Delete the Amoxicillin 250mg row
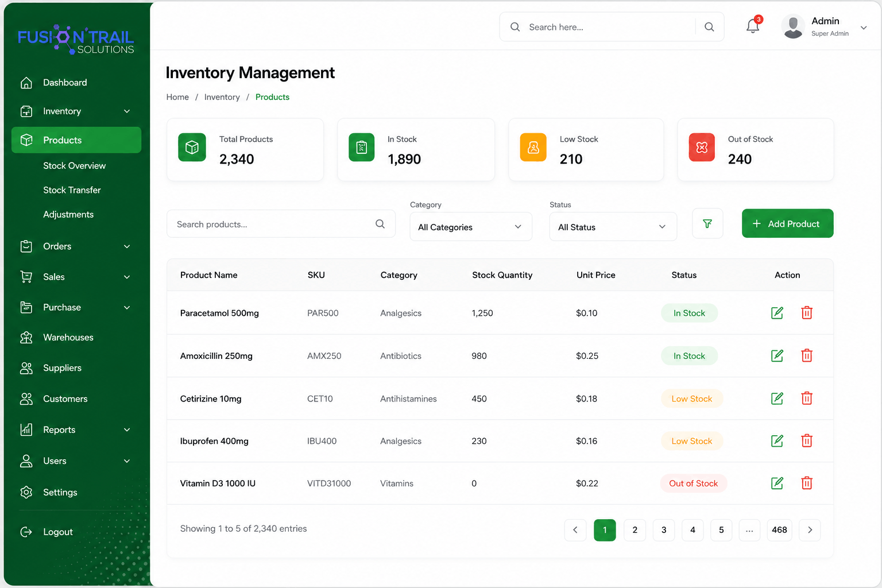The width and height of the screenshot is (882, 588). [807, 355]
